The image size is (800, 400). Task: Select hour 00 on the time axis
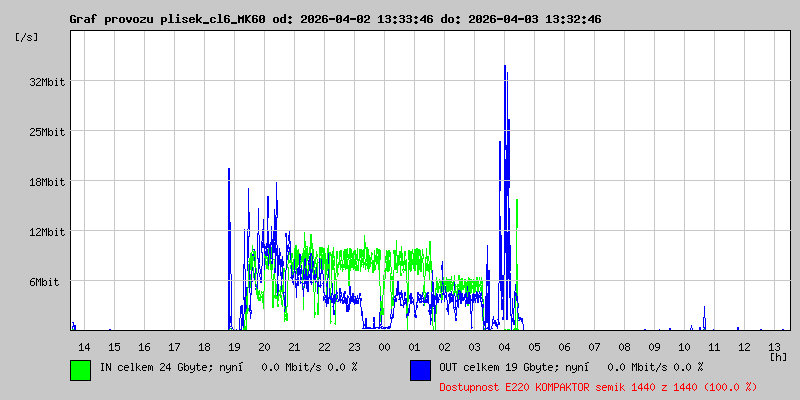(x=384, y=346)
